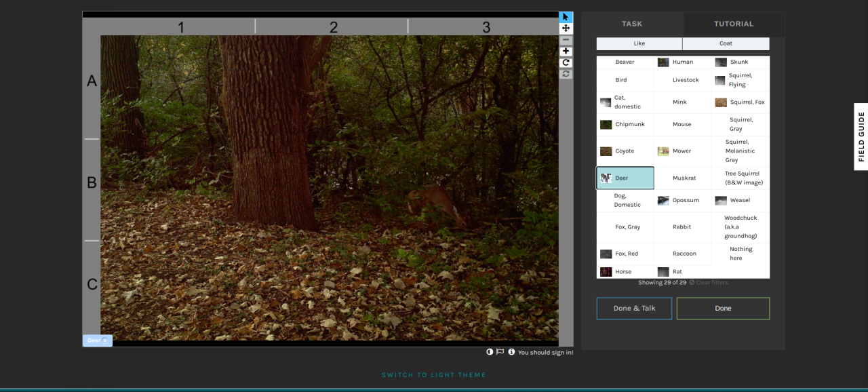Choose Raccoon from the list

[x=683, y=254]
